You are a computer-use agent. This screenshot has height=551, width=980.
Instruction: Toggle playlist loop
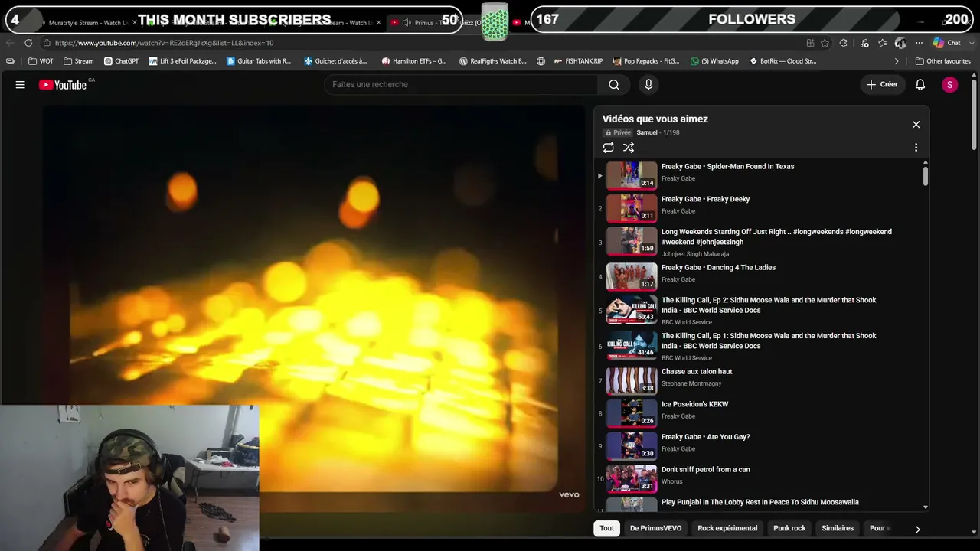(x=608, y=148)
